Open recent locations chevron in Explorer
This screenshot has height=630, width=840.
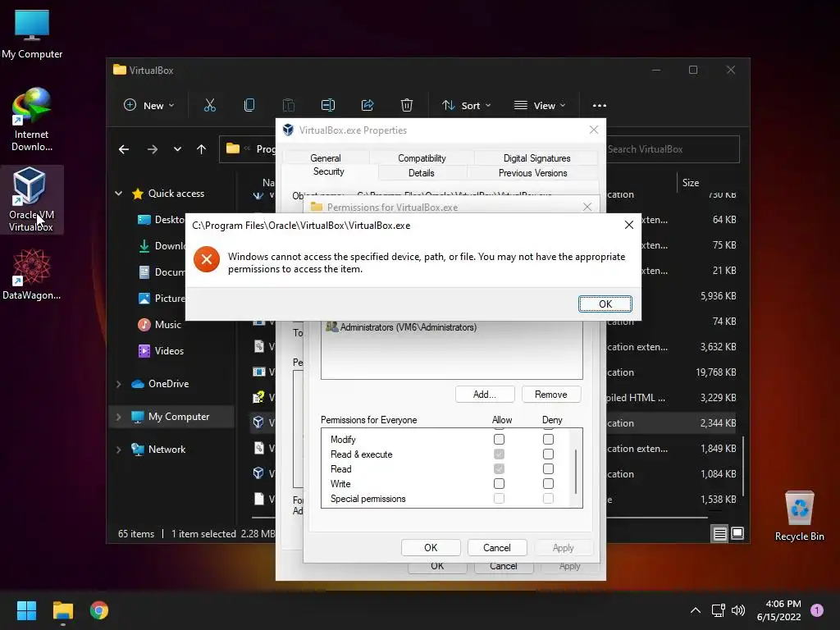(x=177, y=149)
